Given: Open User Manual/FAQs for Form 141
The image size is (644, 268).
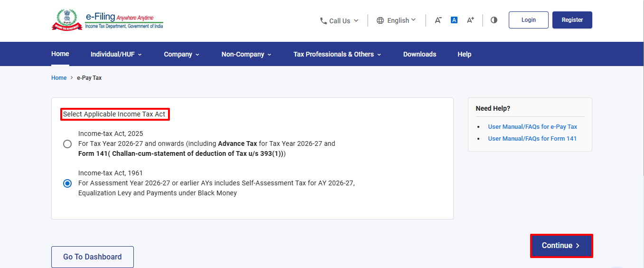Looking at the screenshot, I should coord(532,139).
